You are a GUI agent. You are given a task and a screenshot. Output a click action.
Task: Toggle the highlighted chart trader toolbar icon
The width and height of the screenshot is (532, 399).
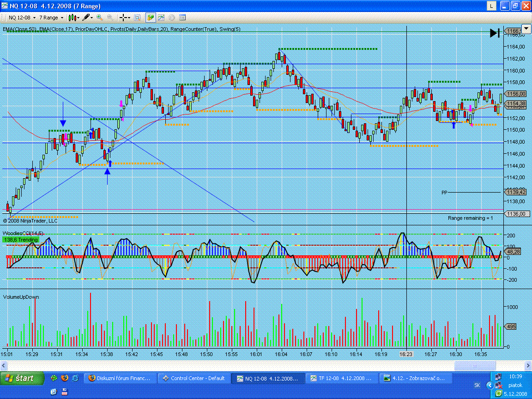click(150, 18)
